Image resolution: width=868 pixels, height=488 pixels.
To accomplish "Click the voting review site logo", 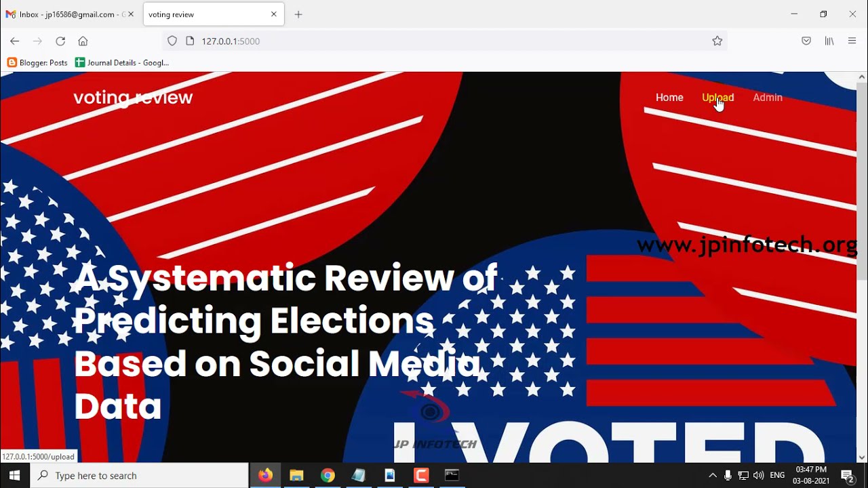I will 133,98.
